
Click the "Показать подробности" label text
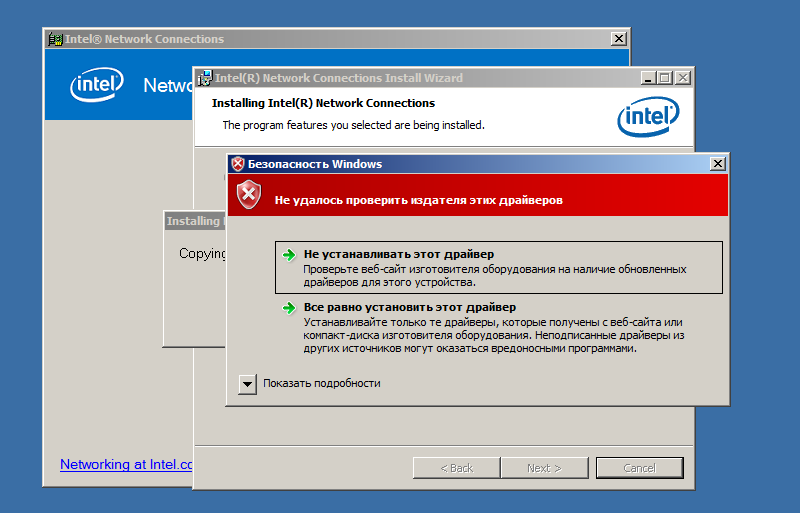coord(321,383)
